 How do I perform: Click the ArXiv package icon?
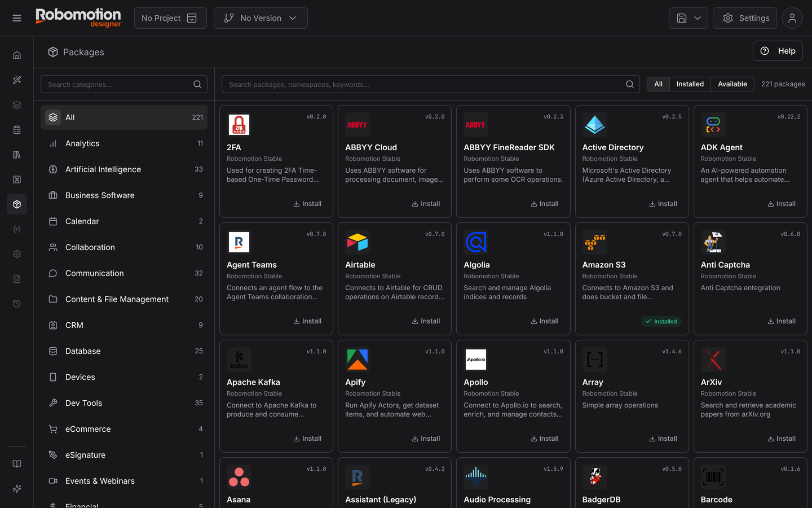pos(713,360)
